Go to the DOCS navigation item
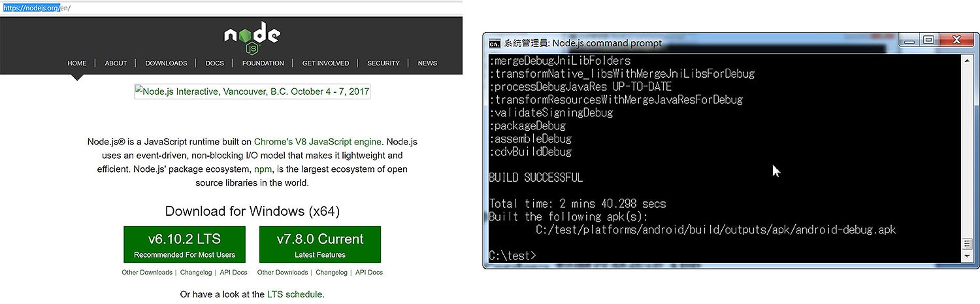This screenshot has height=304, width=980. (214, 63)
